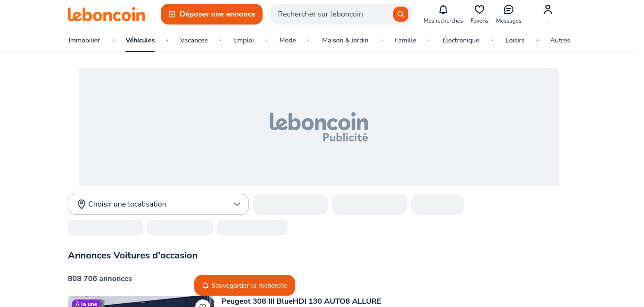Open Peugeot 308 III BlueHDI listing title
The height and width of the screenshot is (307, 644).
301,301
